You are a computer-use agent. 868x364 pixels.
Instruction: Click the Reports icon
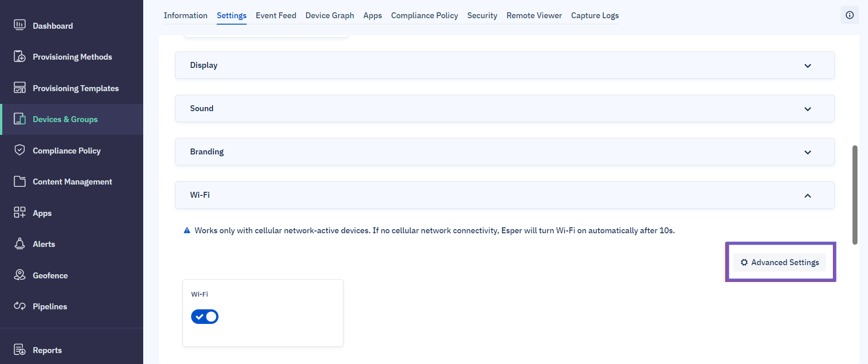tap(20, 350)
